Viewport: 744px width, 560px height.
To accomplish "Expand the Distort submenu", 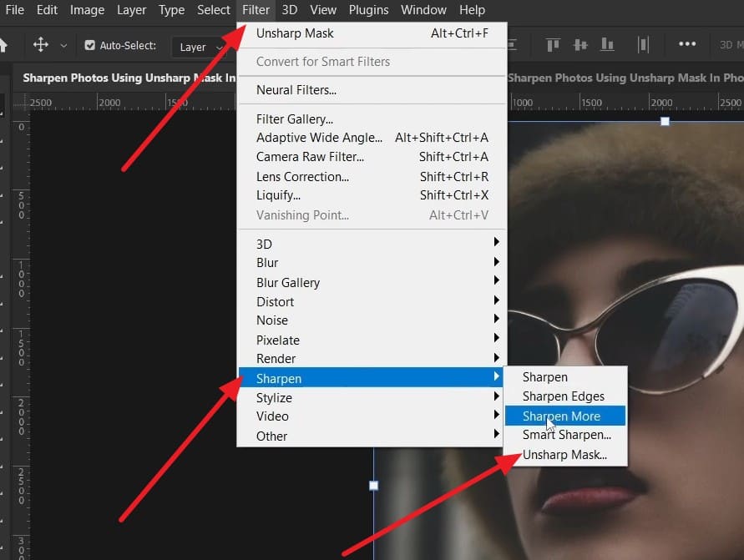I will coord(372,301).
